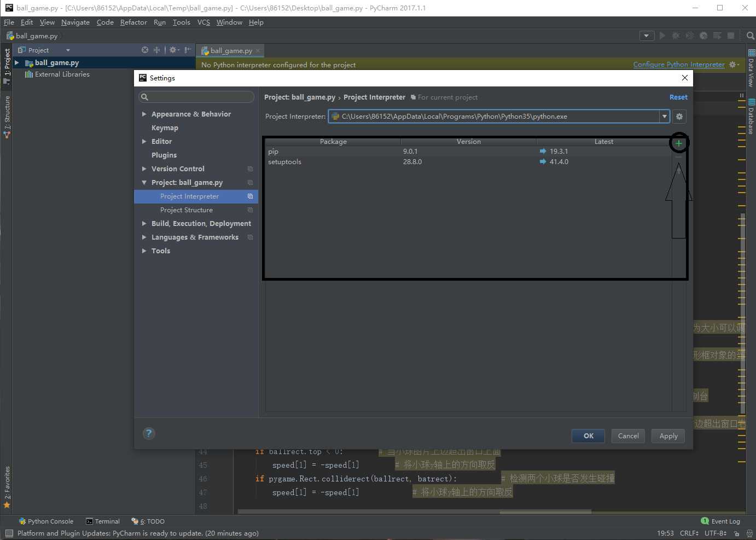Click the Profile icon in the toolbar

click(x=703, y=36)
